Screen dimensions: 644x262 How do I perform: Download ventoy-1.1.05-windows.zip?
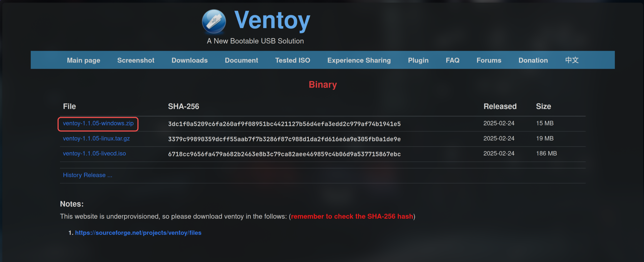pyautogui.click(x=98, y=123)
